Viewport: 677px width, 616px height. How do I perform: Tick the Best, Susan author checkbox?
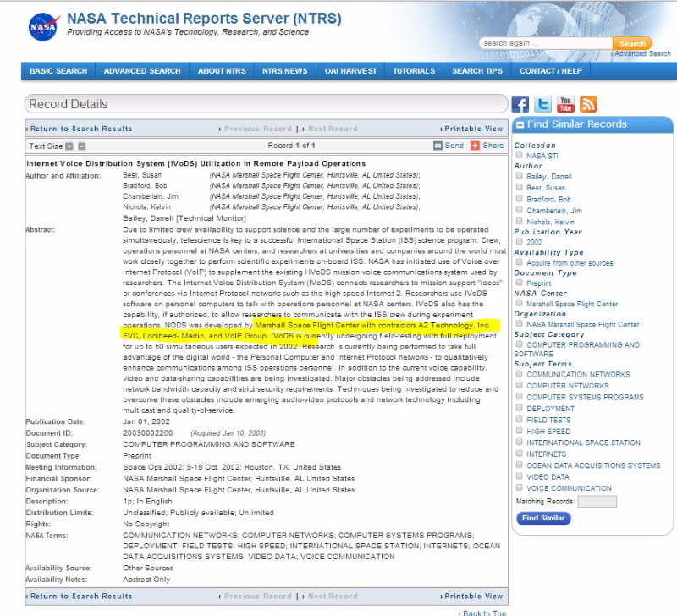[x=519, y=188]
